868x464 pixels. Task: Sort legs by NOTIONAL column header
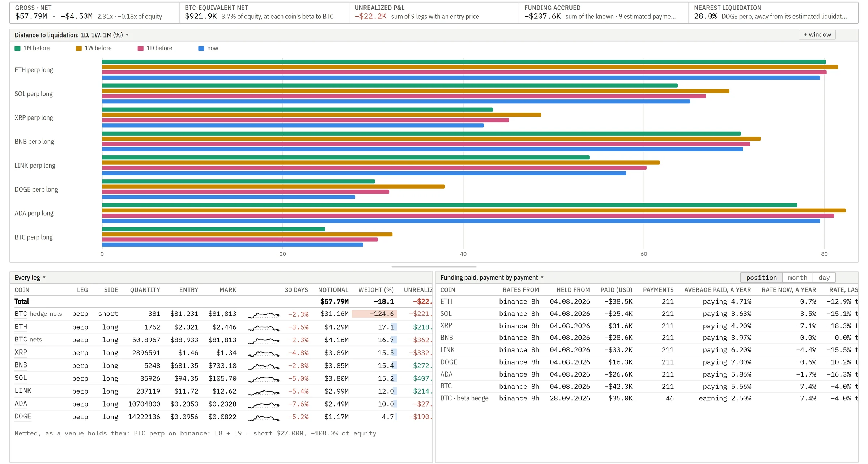333,290
